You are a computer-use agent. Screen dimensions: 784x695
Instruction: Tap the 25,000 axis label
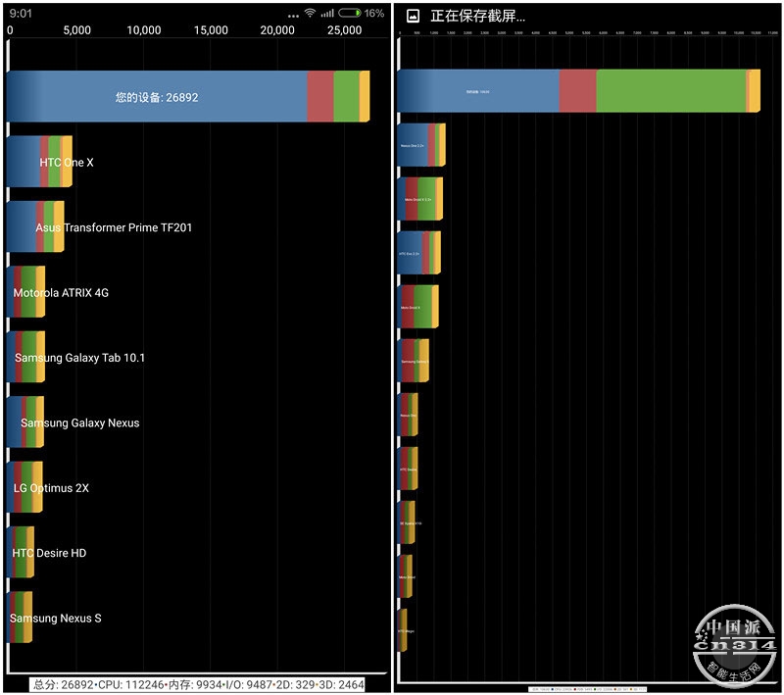(345, 30)
